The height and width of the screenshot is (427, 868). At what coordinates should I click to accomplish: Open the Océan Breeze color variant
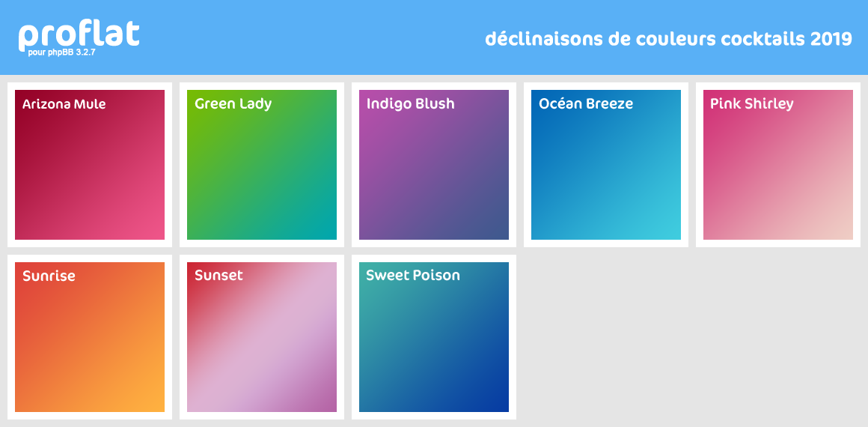606,165
